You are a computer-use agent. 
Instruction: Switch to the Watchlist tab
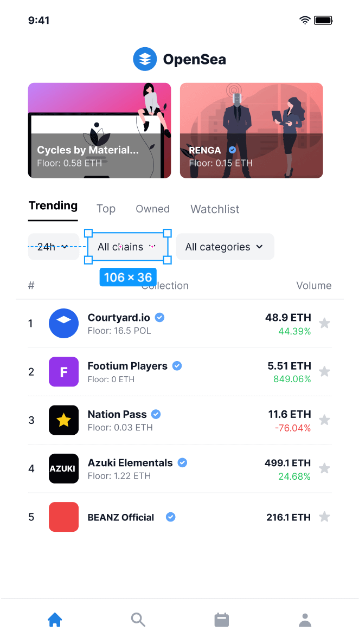click(x=215, y=209)
